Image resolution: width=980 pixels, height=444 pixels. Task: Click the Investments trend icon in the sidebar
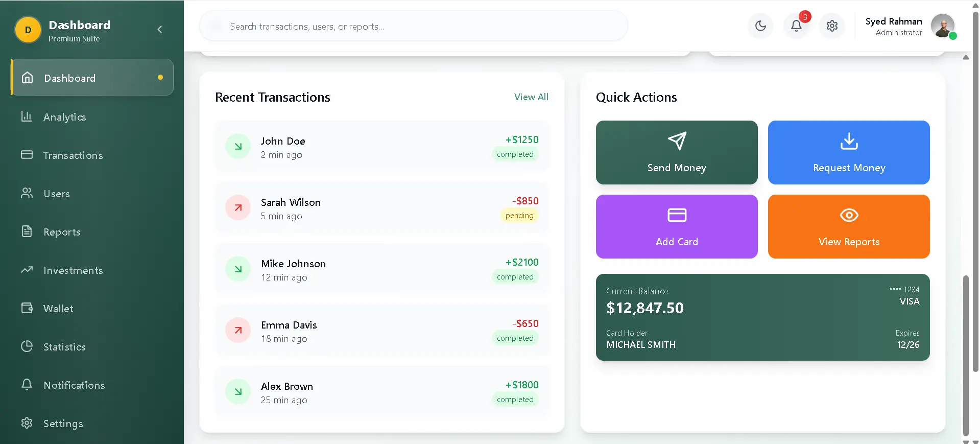[x=27, y=270]
